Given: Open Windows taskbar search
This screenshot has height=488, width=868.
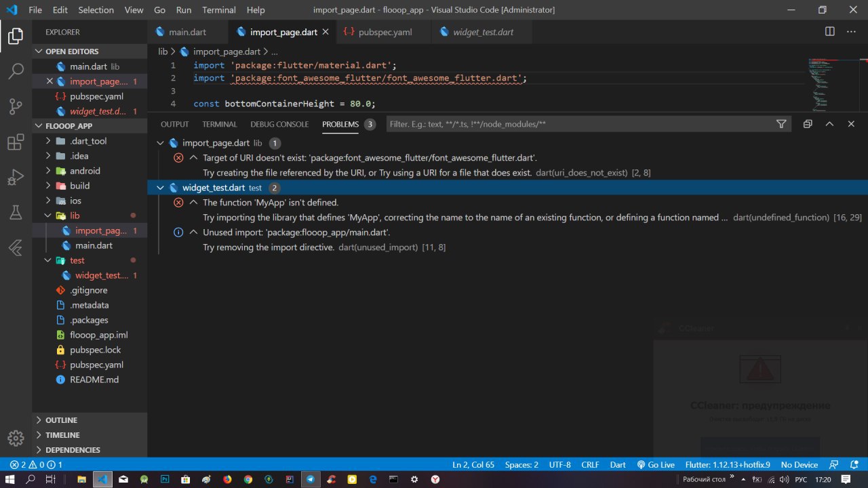Looking at the screenshot, I should click(31, 479).
